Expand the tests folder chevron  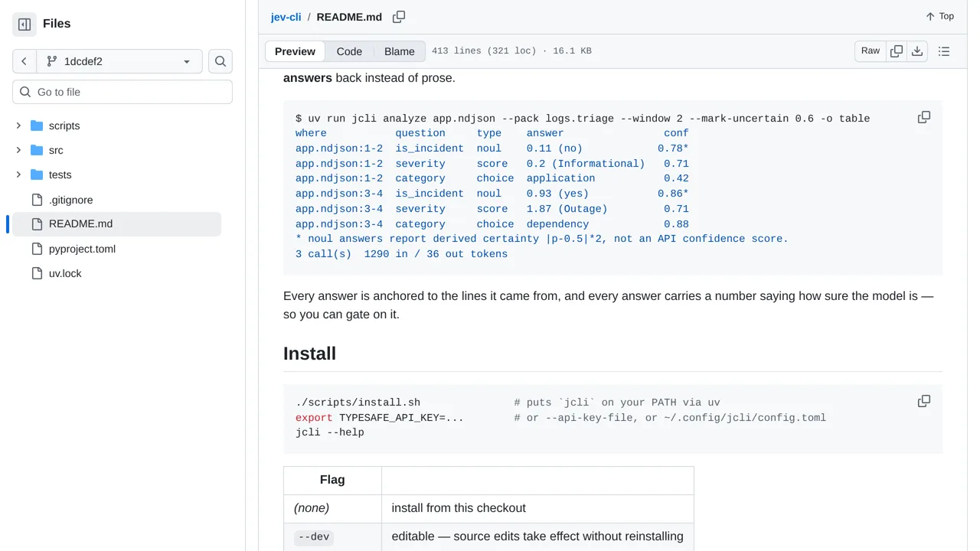coord(18,174)
